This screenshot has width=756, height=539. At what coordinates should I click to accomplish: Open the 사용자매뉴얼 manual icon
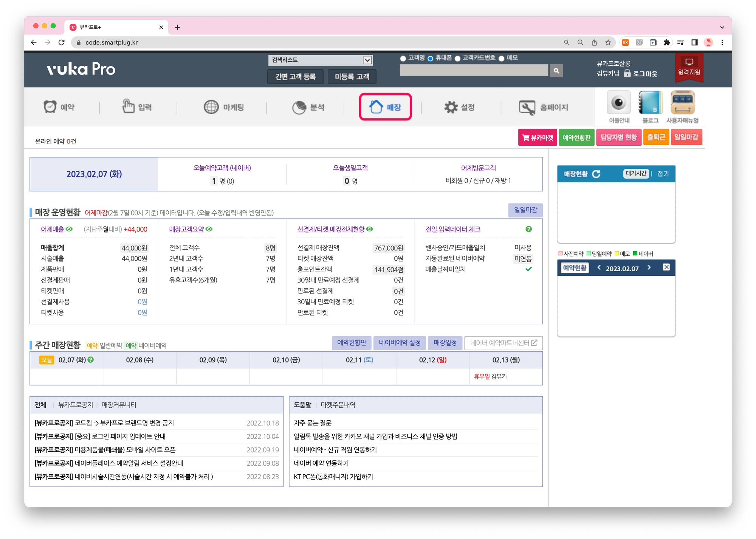coord(682,103)
